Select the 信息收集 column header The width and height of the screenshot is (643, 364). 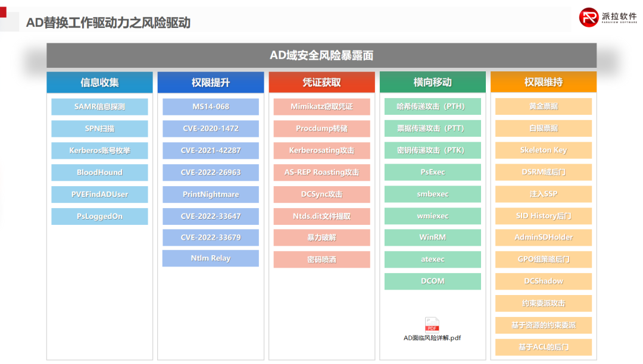(99, 82)
